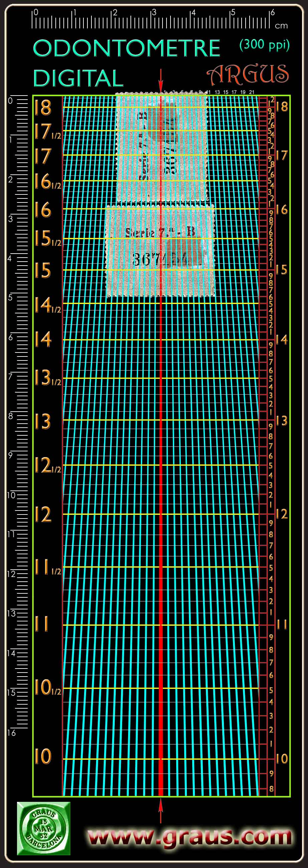Click the ODONTOMETRE title text
Viewport: 308px width, 868px height.
pos(126,48)
